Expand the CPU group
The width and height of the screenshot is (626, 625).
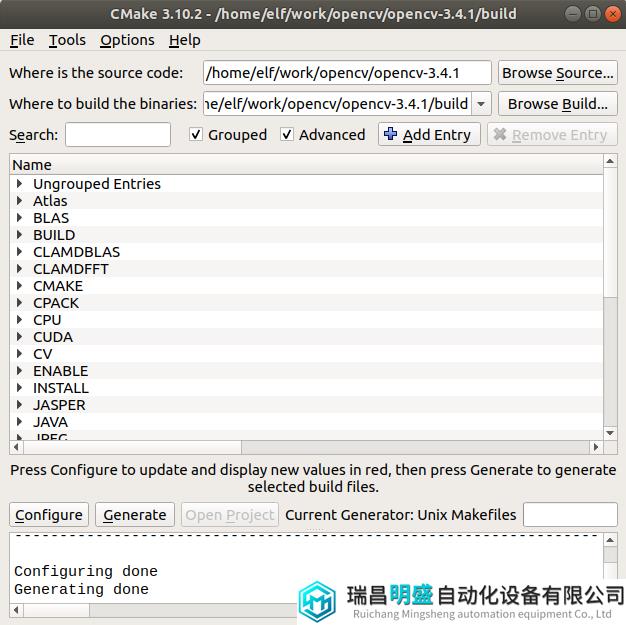click(19, 319)
